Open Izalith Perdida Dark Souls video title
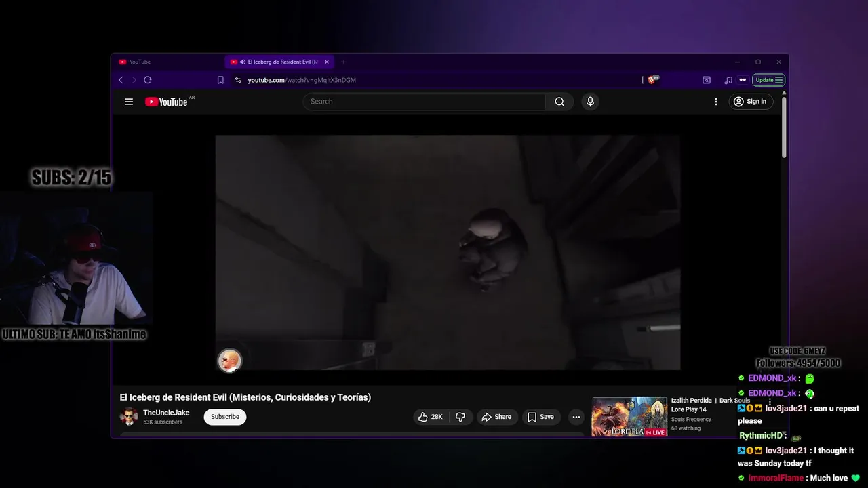 (711, 405)
